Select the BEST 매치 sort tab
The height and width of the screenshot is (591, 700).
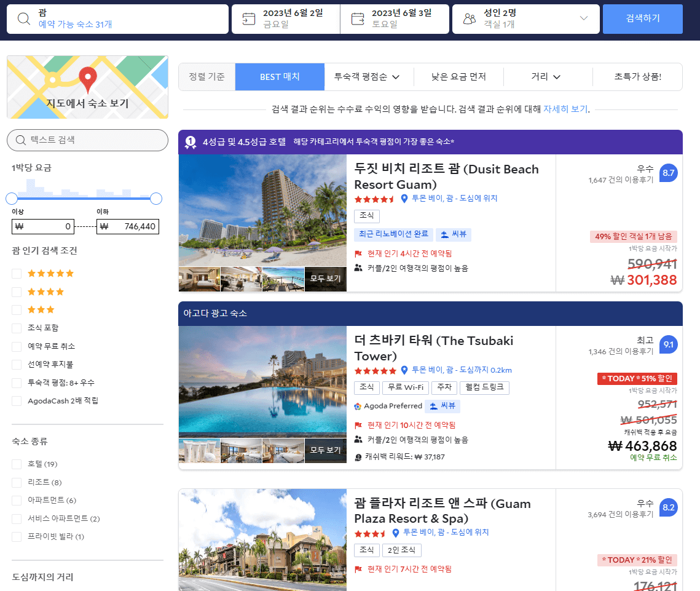click(280, 77)
